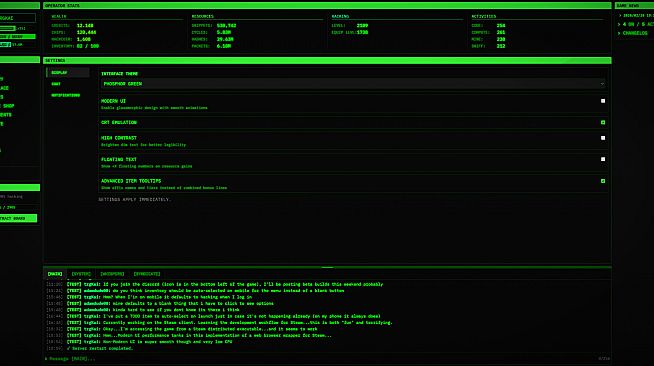Click the 'Settings apply immediately.' note
Screen dimensions: 654x366
click(135, 200)
